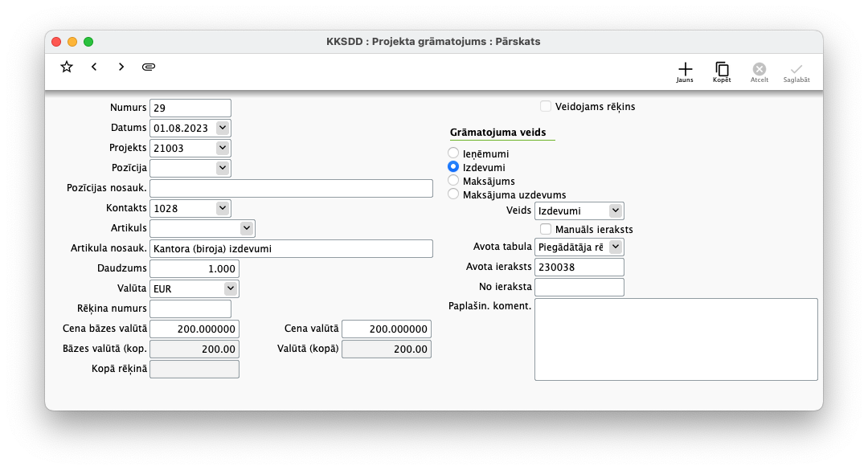Open the Valūta currency dropdown

[231, 288]
